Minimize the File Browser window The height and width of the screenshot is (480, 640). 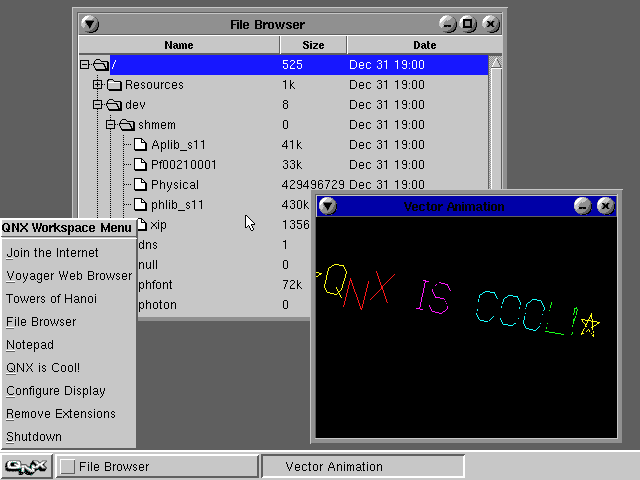click(448, 24)
